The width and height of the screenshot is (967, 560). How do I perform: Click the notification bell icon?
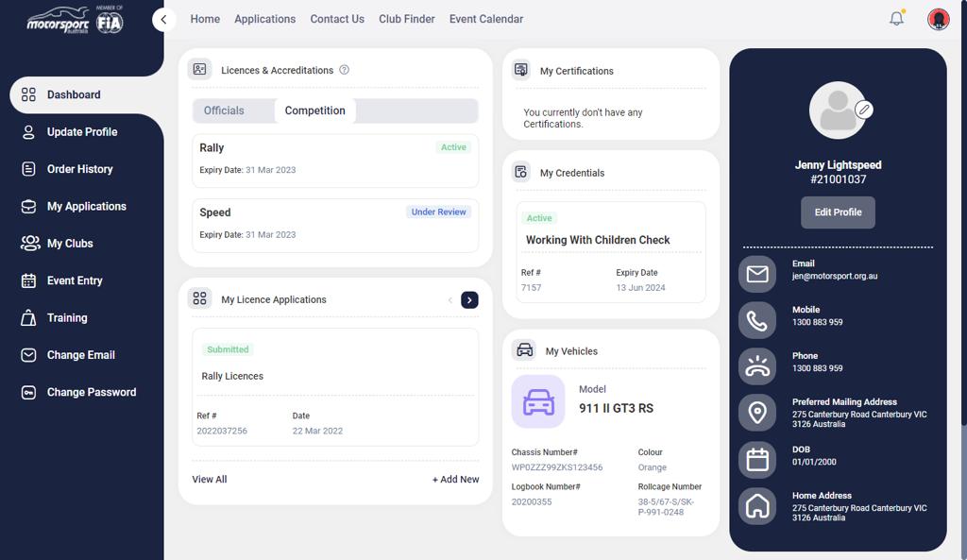[x=896, y=19]
